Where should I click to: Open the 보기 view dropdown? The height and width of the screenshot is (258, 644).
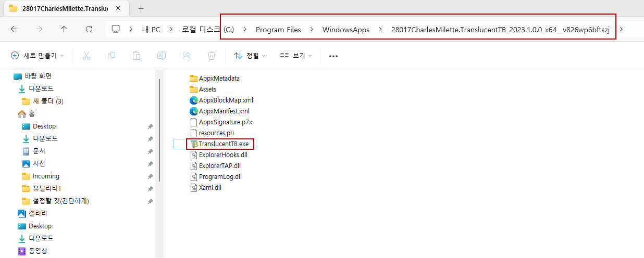296,56
